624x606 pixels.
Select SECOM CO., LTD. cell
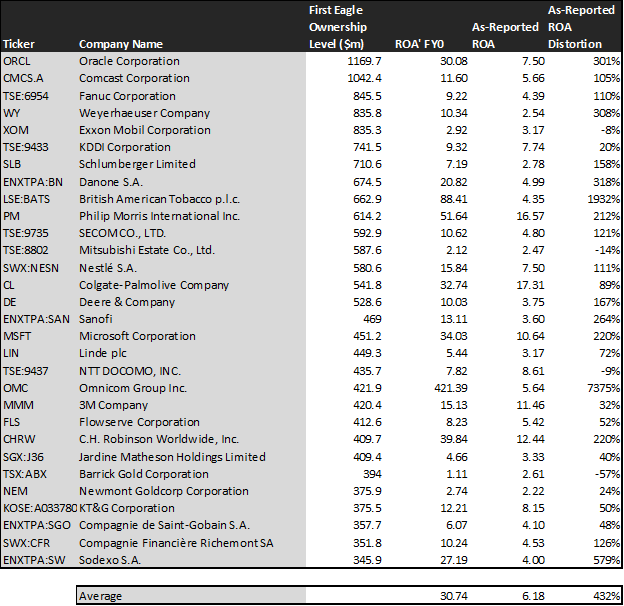(x=123, y=233)
